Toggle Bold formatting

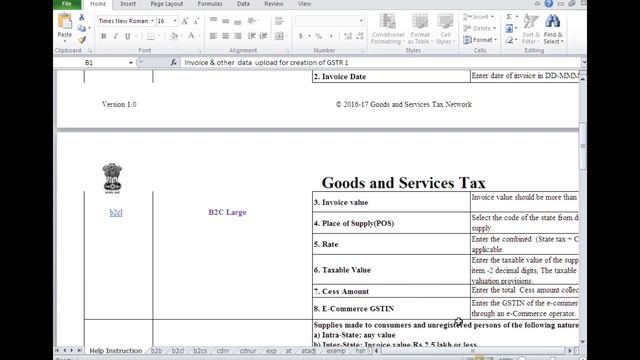coord(104,36)
